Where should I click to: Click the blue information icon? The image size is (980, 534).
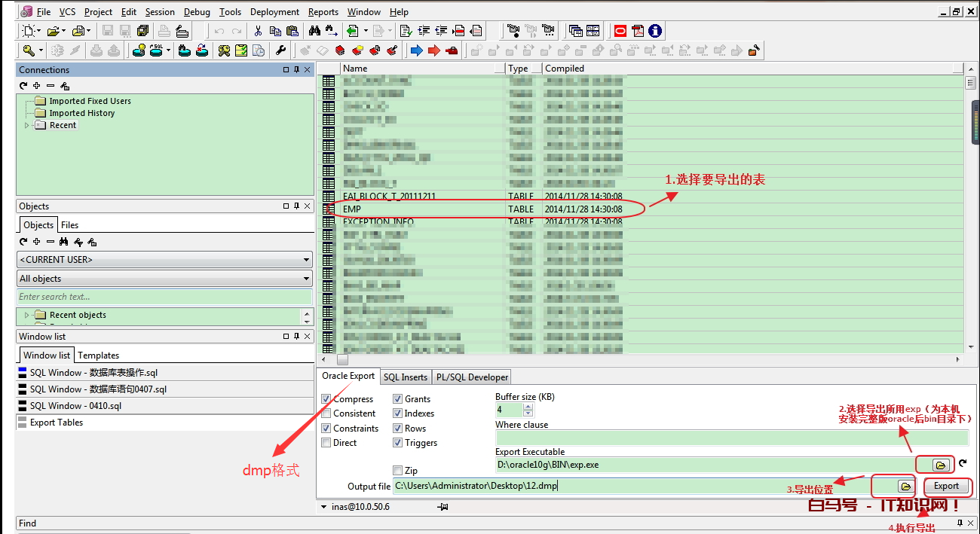click(x=655, y=31)
